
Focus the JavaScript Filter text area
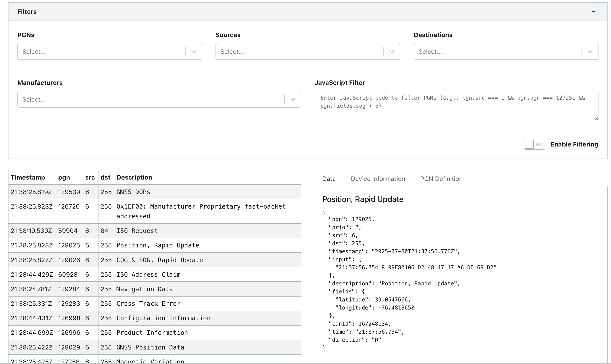tap(456, 106)
